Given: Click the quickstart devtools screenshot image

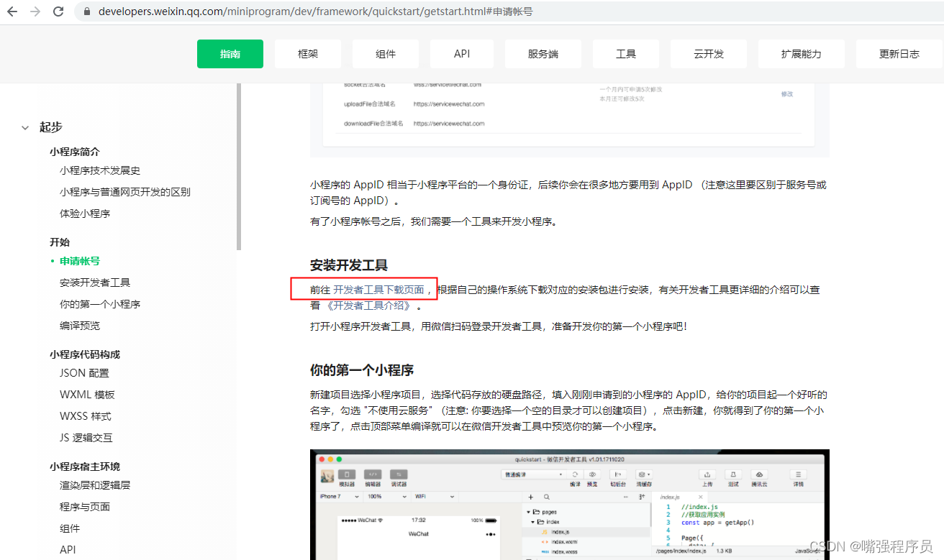Looking at the screenshot, I should click(570, 505).
